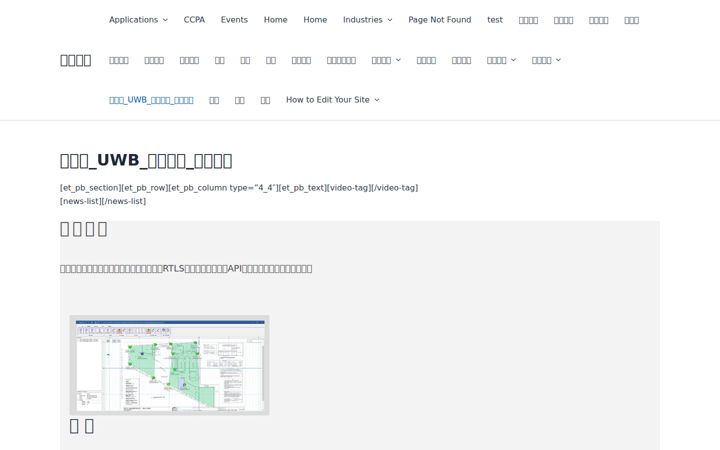
Task: Visit the Page Not Found link
Action: (x=440, y=20)
